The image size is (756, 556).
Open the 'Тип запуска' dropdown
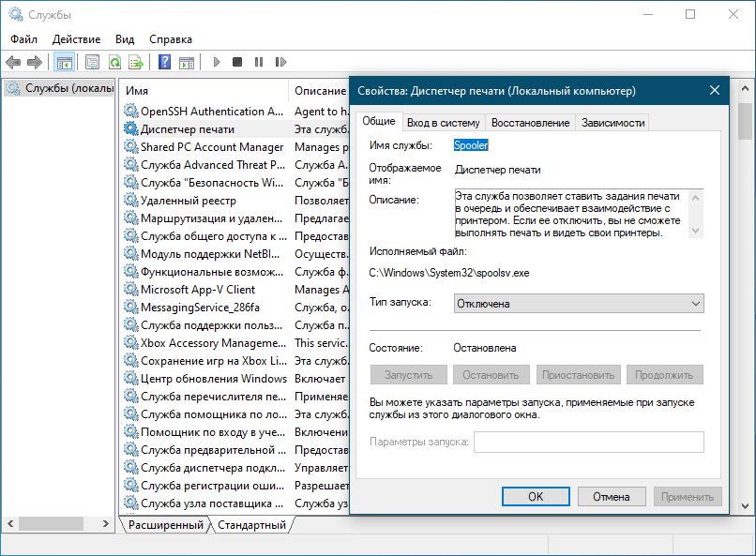[x=578, y=304]
